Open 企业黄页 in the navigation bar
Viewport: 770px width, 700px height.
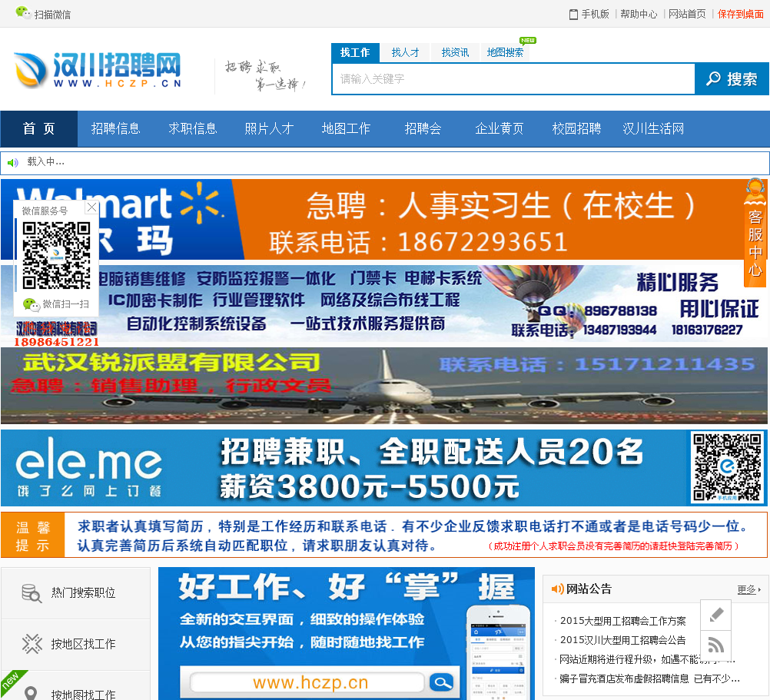click(x=500, y=128)
